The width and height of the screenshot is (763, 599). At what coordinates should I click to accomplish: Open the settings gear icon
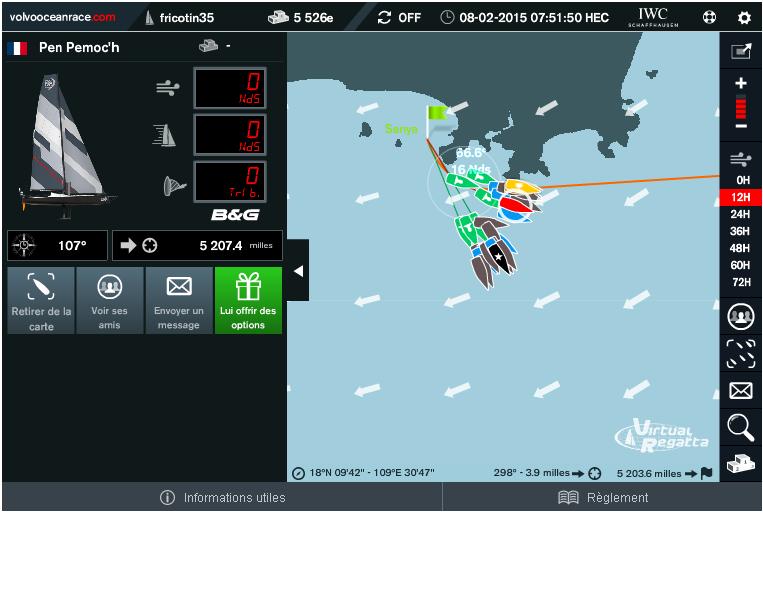pyautogui.click(x=744, y=18)
